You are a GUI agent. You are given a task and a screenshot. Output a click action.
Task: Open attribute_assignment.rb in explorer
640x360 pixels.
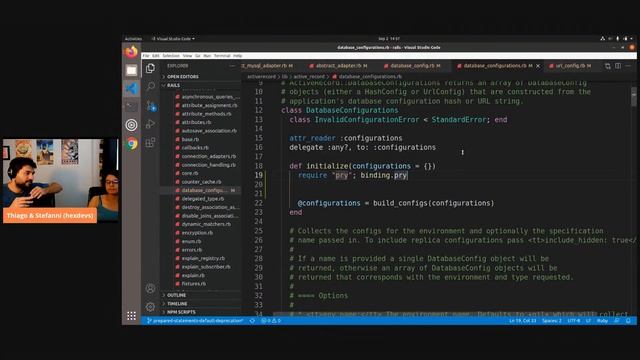[209, 105]
